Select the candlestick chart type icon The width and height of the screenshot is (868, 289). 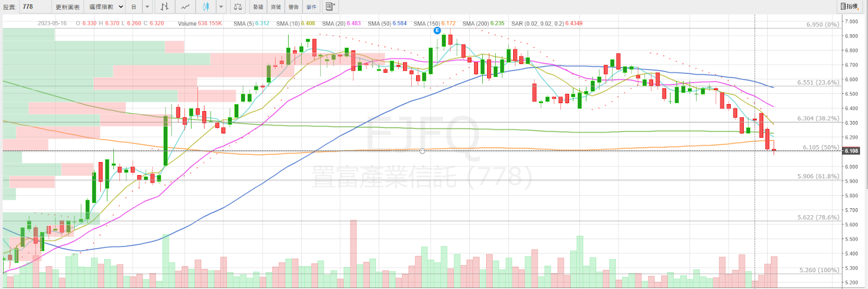click(x=206, y=7)
